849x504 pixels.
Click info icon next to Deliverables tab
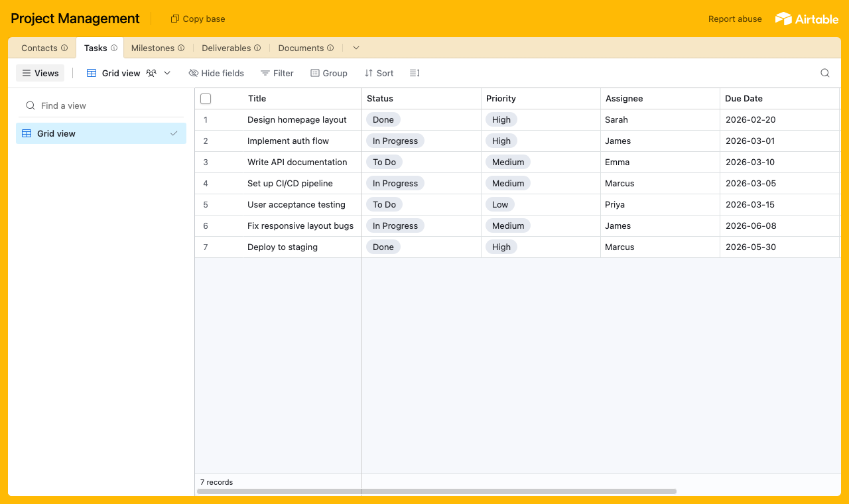257,48
